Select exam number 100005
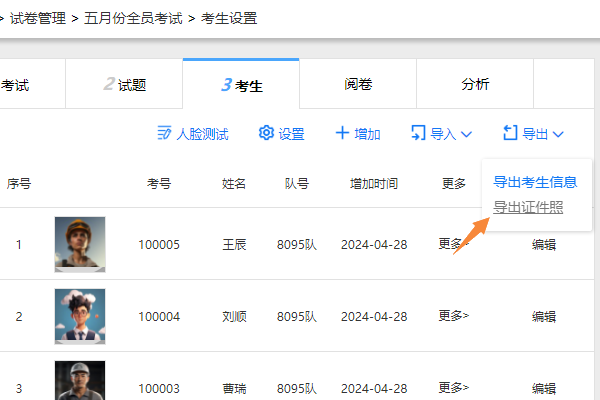The width and height of the screenshot is (600, 400). pos(159,245)
